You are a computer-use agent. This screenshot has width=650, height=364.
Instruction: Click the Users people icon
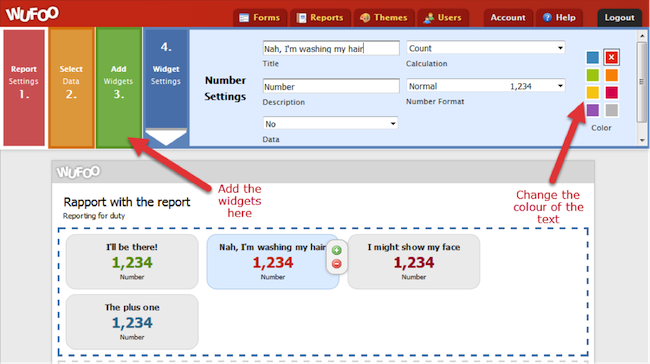[x=429, y=18]
